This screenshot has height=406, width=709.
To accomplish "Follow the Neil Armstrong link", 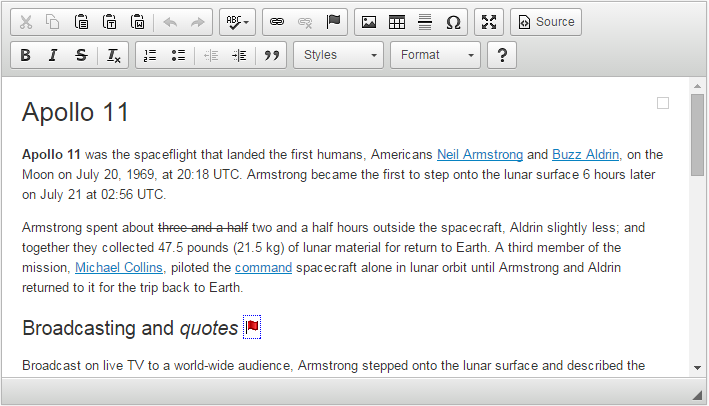I will [x=480, y=155].
